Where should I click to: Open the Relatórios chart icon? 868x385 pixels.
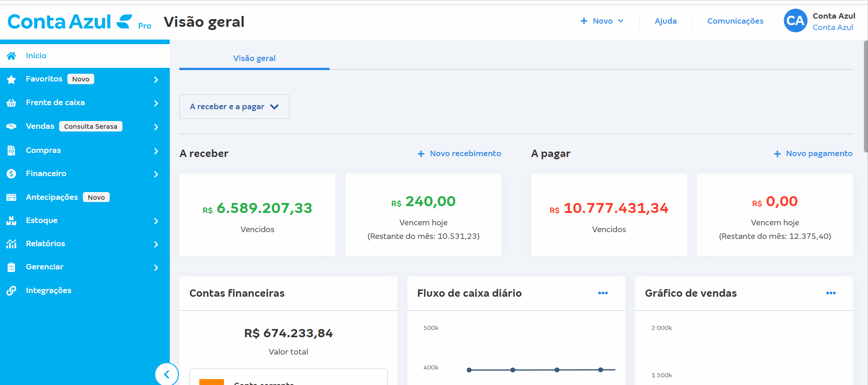(11, 244)
